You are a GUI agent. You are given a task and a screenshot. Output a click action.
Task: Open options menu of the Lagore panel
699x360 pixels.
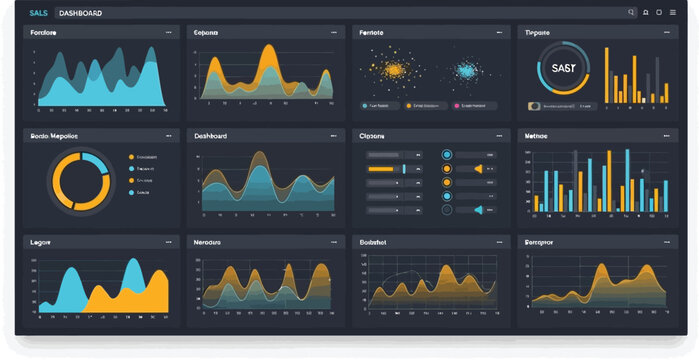pyautogui.click(x=169, y=242)
